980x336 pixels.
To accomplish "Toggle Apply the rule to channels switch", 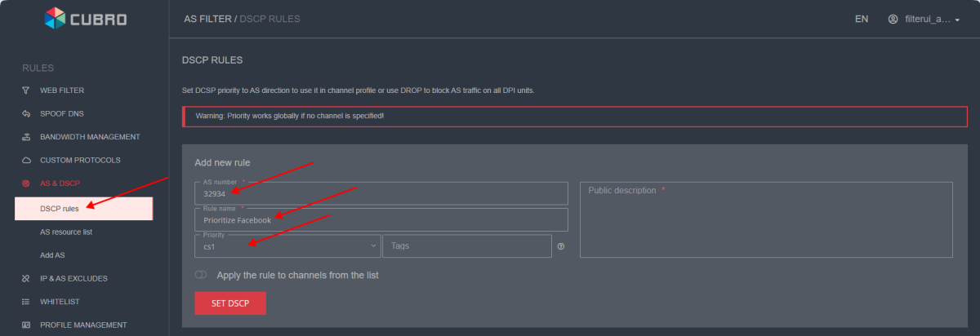I will pos(201,275).
